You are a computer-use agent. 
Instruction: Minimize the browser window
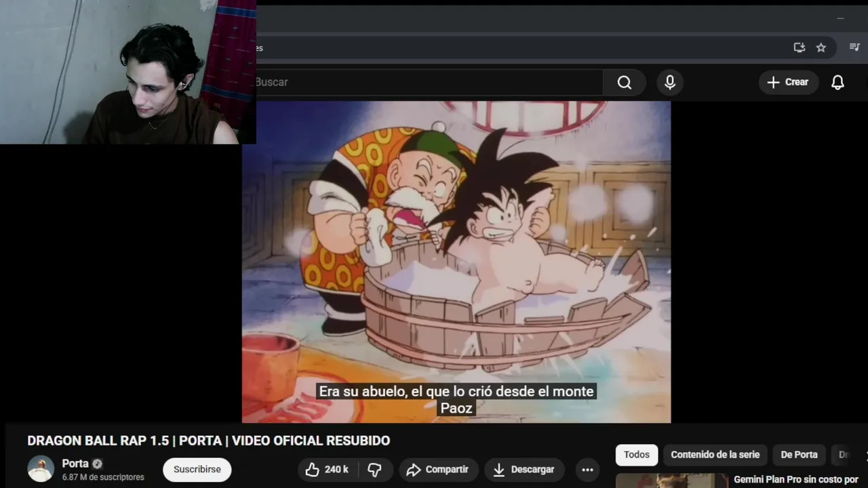(x=840, y=18)
